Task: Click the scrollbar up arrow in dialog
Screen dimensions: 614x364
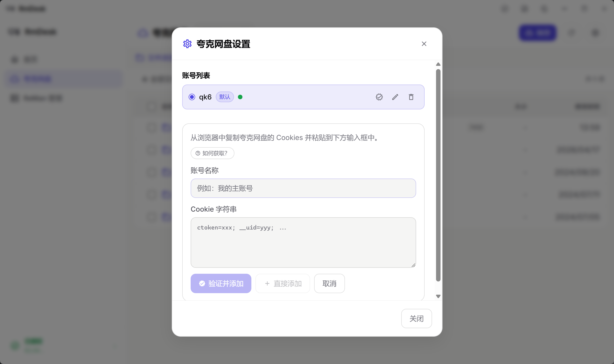Action: coord(438,64)
